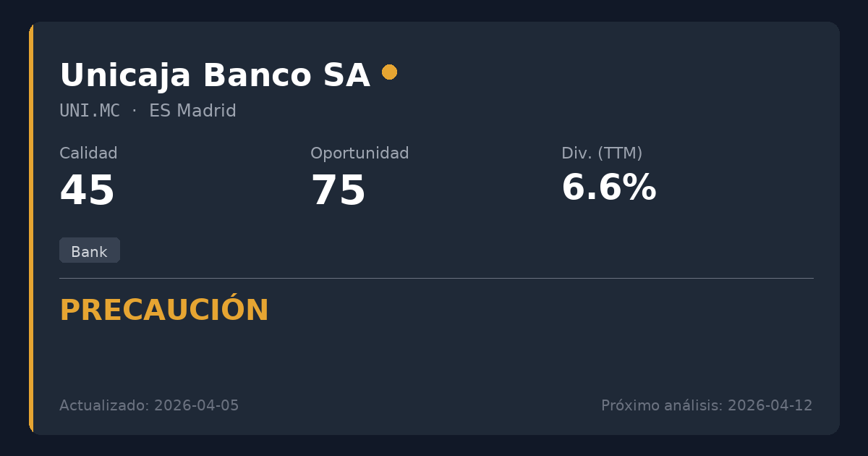Select the Calidad score 45
Screen dimensions: 868x456
click(88, 191)
